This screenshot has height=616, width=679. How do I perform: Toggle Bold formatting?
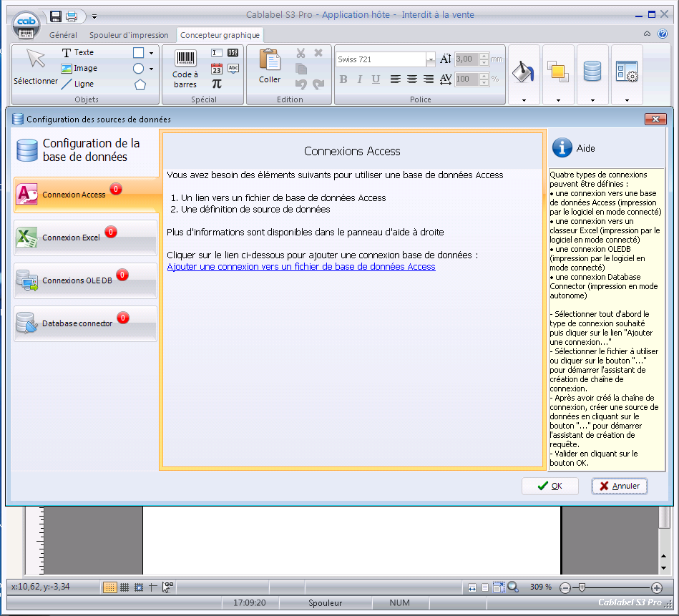343,79
